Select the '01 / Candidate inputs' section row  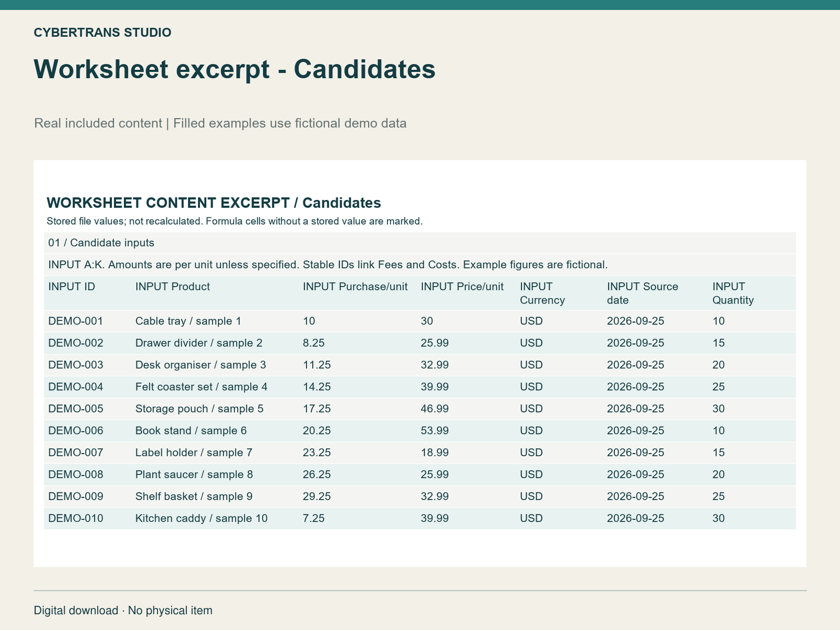click(x=420, y=243)
